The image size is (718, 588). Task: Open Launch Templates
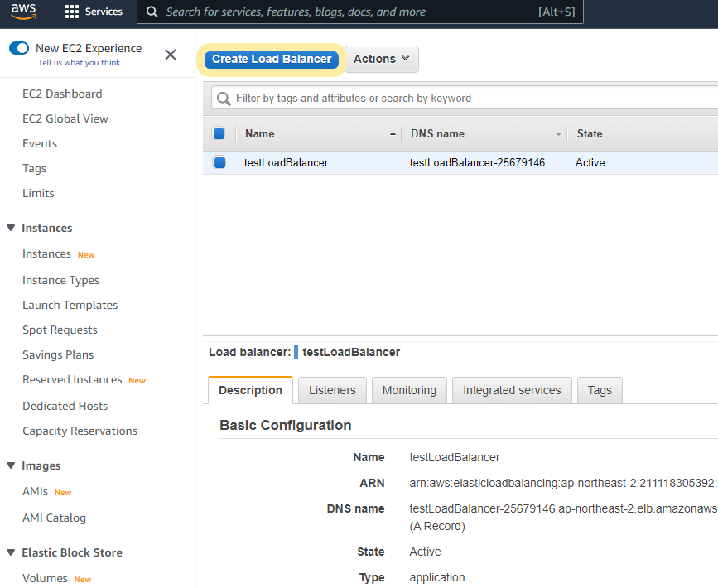pyautogui.click(x=70, y=305)
